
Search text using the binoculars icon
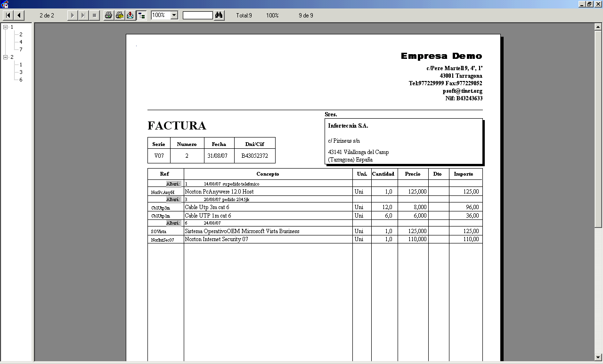point(219,16)
